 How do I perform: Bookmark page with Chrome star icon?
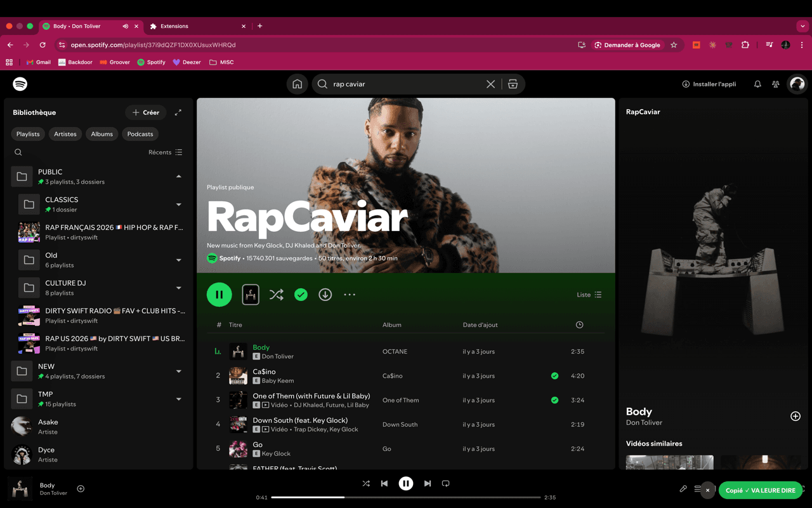[x=674, y=45]
